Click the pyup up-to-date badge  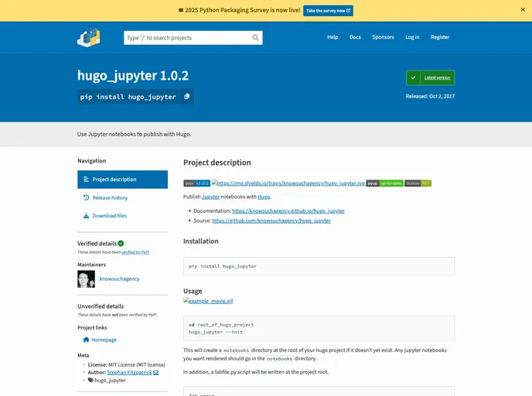point(385,183)
